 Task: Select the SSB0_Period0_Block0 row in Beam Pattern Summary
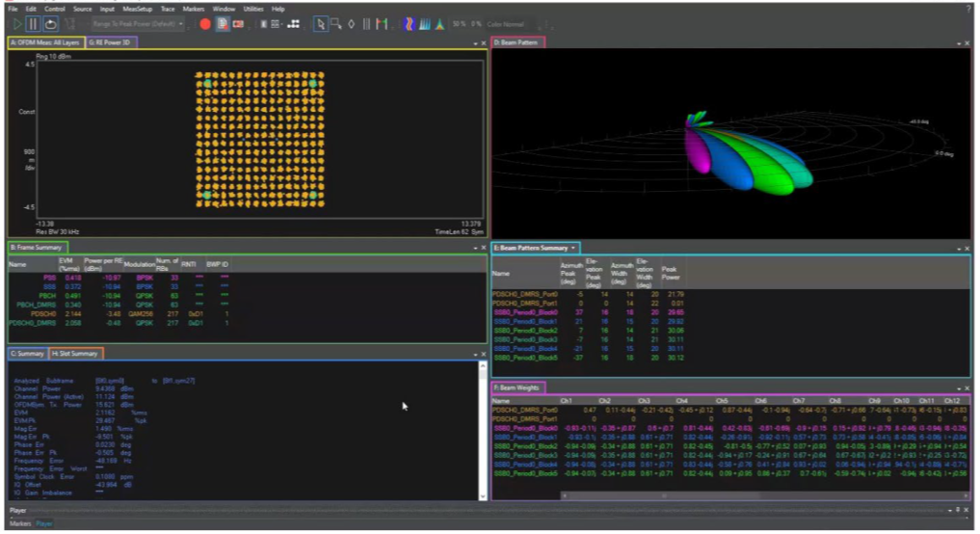tap(526, 312)
